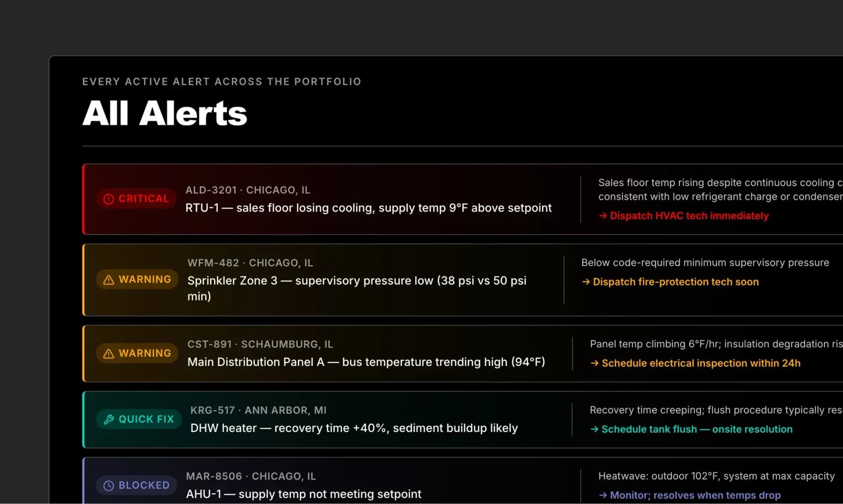Click the Recovery time creeping description text
Screen dimensions: 843x504
(716, 410)
